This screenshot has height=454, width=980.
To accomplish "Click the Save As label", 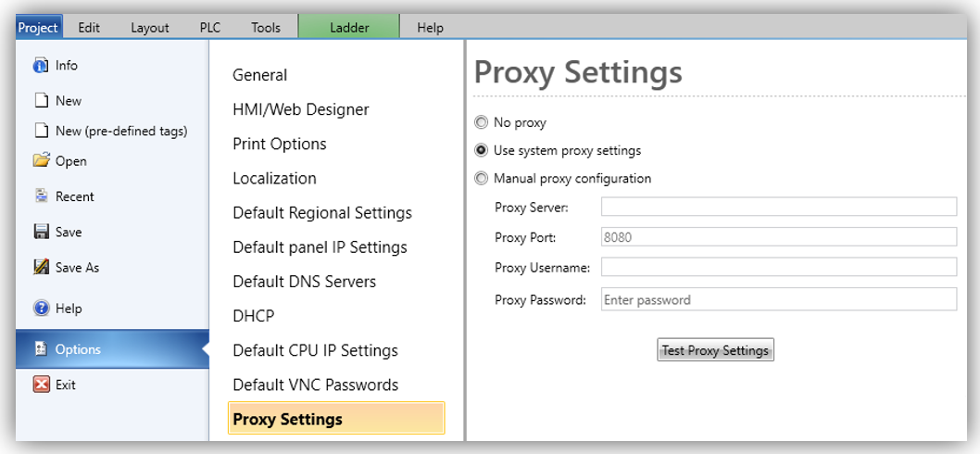I will coord(78,268).
